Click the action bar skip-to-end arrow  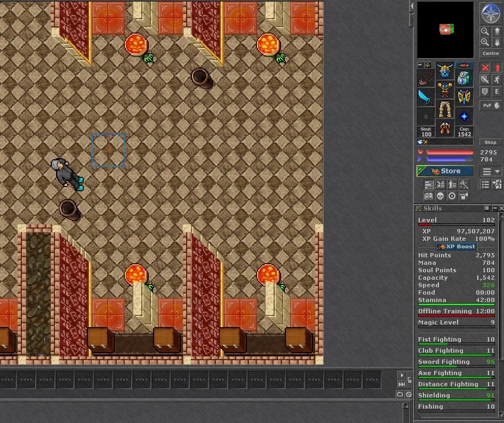tap(402, 384)
